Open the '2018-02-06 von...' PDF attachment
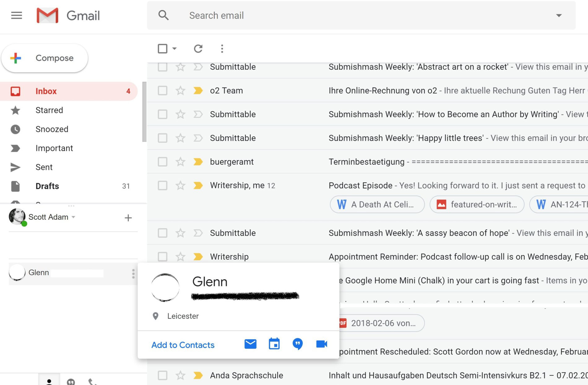The height and width of the screenshot is (385, 588). pyautogui.click(x=382, y=323)
